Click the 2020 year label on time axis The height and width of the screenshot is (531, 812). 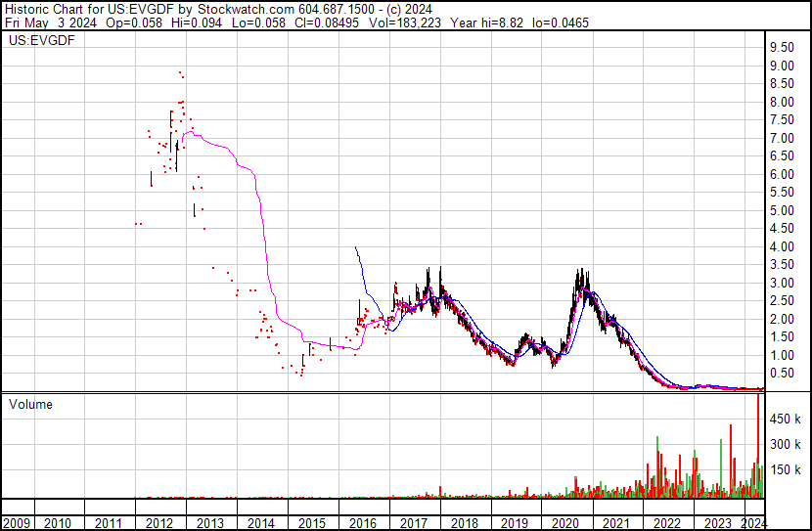(565, 523)
